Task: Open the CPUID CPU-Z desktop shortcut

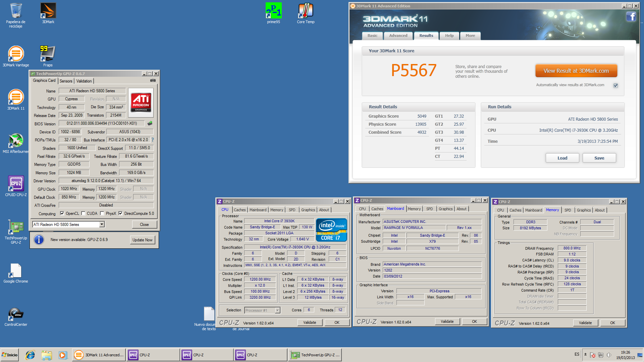Action: [x=16, y=186]
